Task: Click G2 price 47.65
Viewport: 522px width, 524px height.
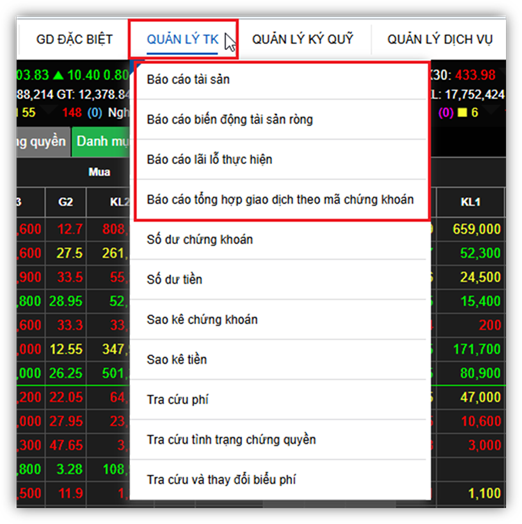Action: coord(66,445)
